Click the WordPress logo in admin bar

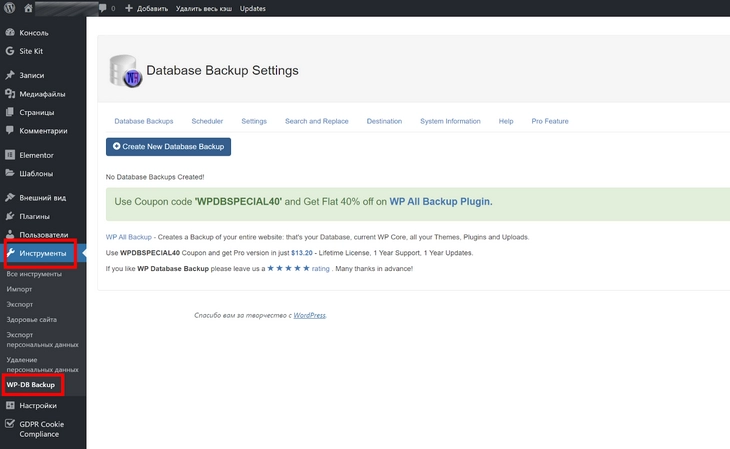click(x=10, y=8)
